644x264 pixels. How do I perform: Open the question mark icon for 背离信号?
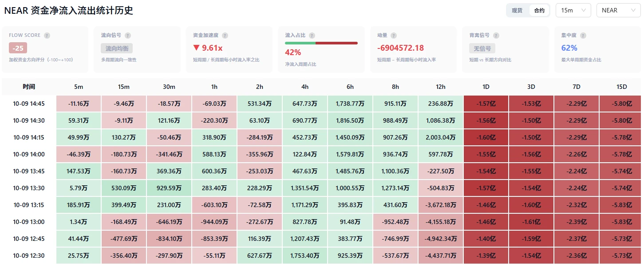point(496,36)
